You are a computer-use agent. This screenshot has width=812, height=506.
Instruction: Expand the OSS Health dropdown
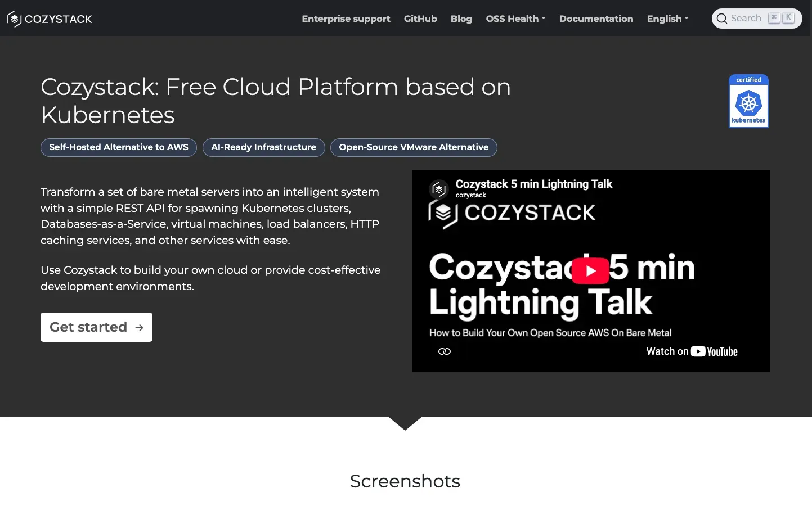(x=515, y=19)
